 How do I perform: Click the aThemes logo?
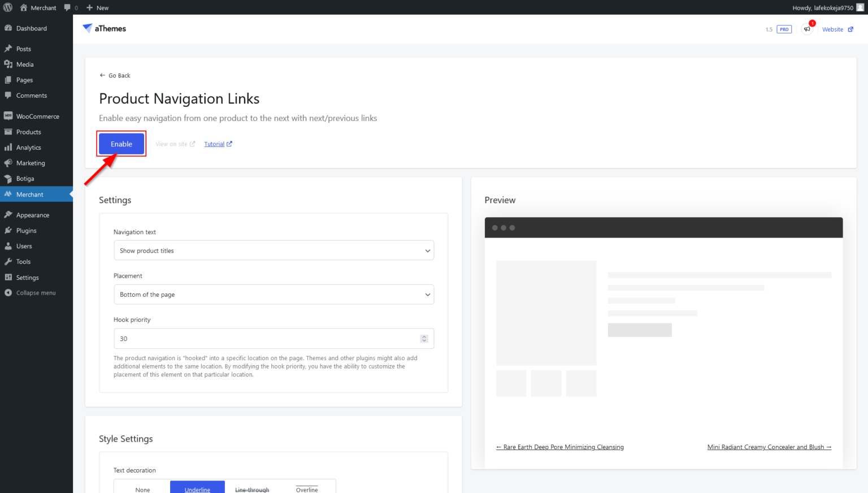[105, 28]
